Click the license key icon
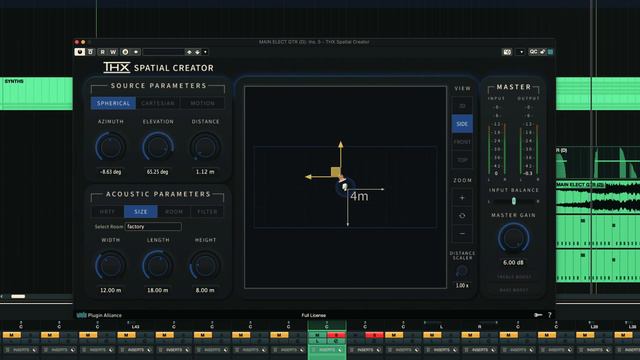Image resolution: width=640 pixels, height=360 pixels. pos(538,315)
